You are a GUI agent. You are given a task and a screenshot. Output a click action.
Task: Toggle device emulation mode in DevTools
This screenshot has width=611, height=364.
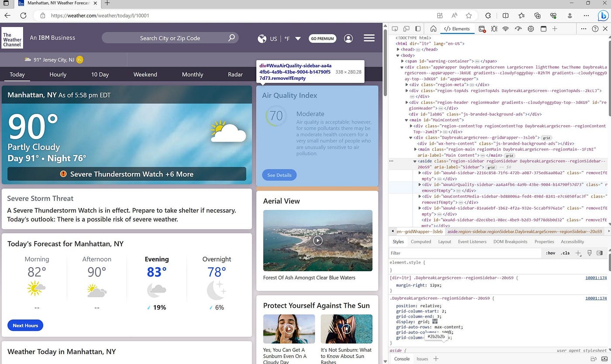[406, 28]
